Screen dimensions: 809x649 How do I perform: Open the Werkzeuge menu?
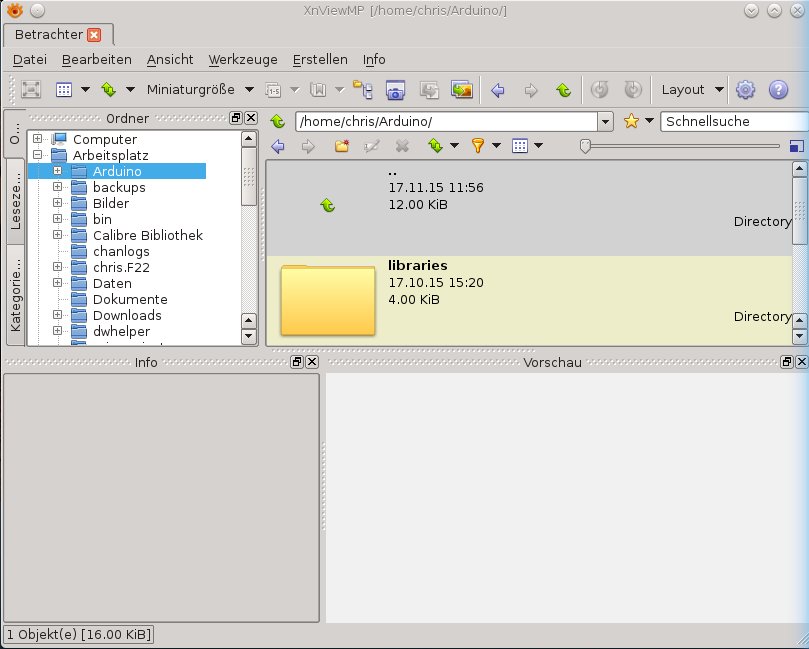point(243,59)
